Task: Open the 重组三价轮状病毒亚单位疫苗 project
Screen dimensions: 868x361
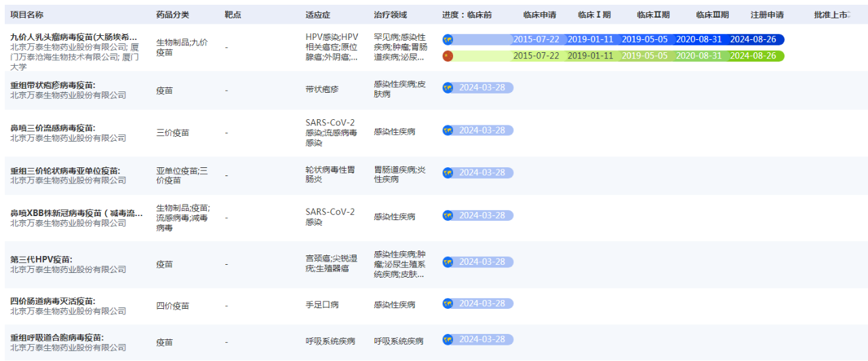Action: pos(65,171)
